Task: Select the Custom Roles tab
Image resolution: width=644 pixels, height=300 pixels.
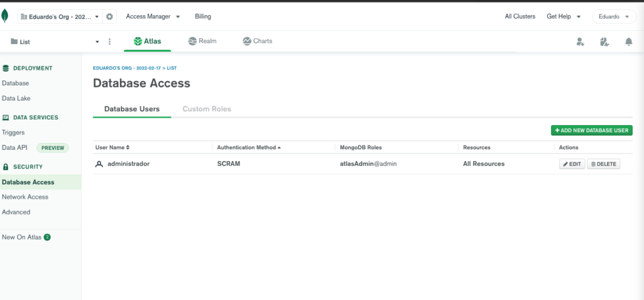Action: [x=206, y=109]
